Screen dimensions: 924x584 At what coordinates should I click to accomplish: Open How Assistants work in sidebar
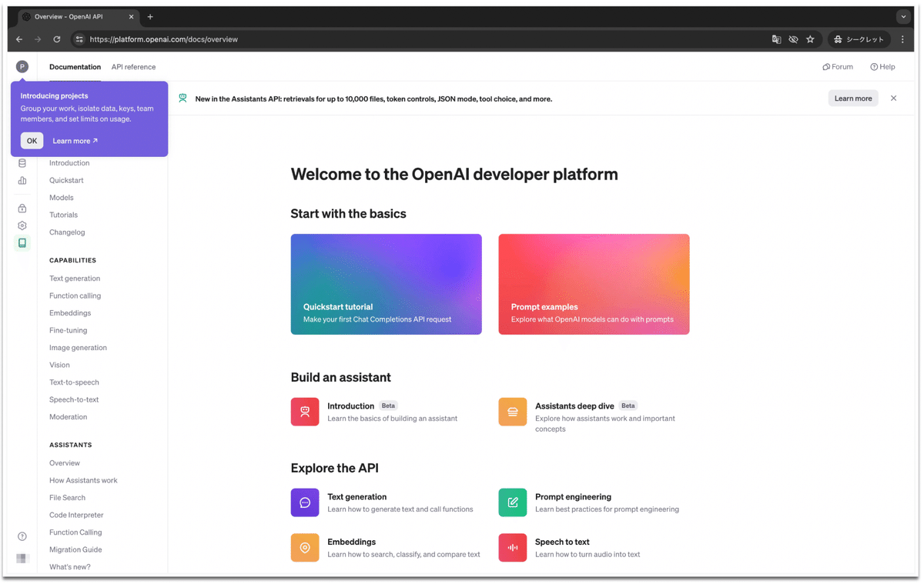click(83, 481)
